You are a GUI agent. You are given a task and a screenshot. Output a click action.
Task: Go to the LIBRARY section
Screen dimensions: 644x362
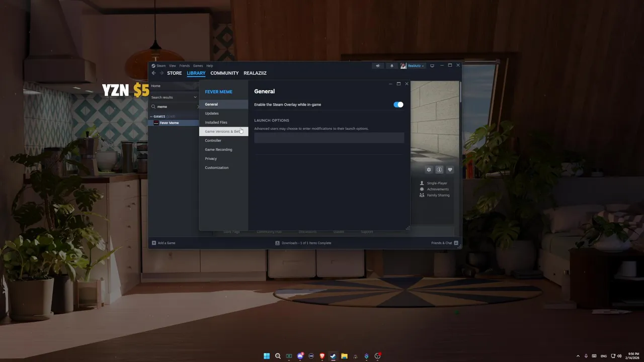(196, 73)
